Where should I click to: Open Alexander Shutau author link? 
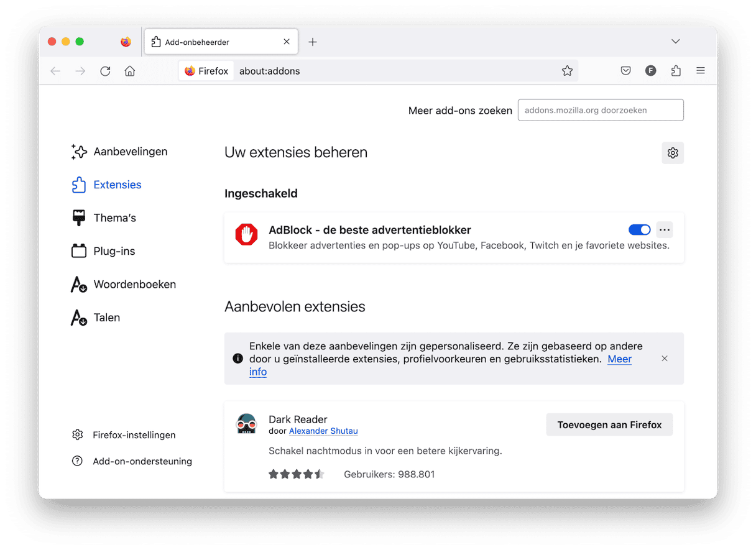click(x=323, y=431)
